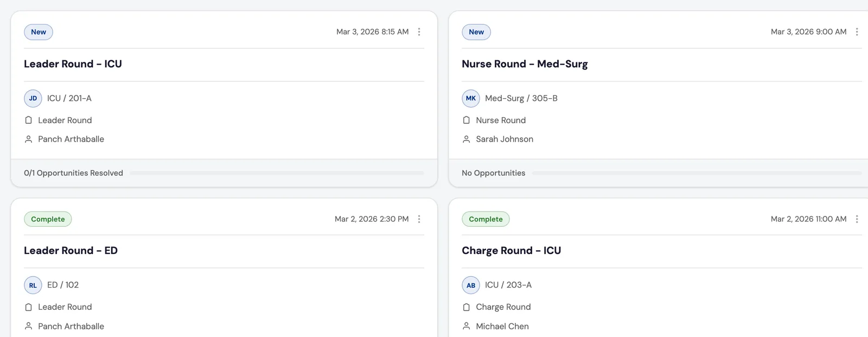Click the Complete badge on ED card

[48, 219]
